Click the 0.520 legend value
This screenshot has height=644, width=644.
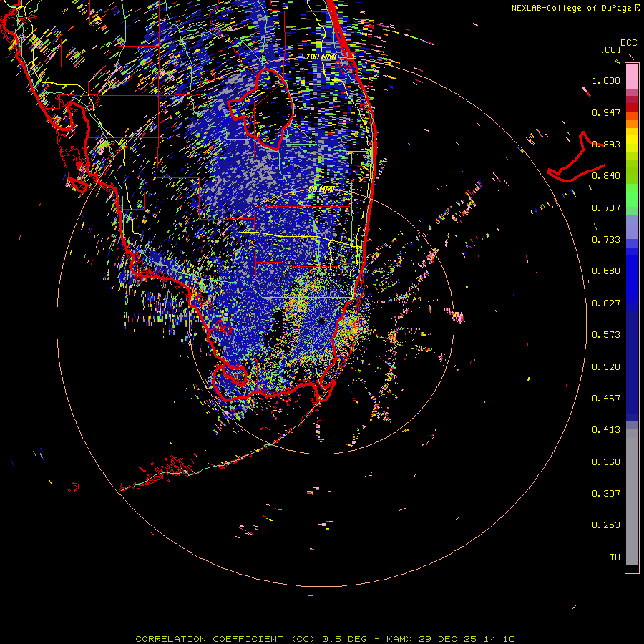point(606,367)
